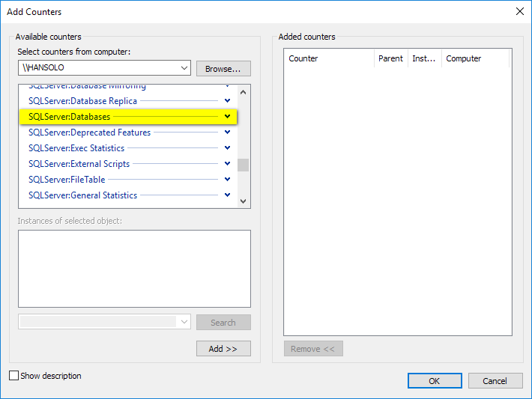Click the Parent column header
Image resolution: width=532 pixels, height=399 pixels.
point(390,58)
